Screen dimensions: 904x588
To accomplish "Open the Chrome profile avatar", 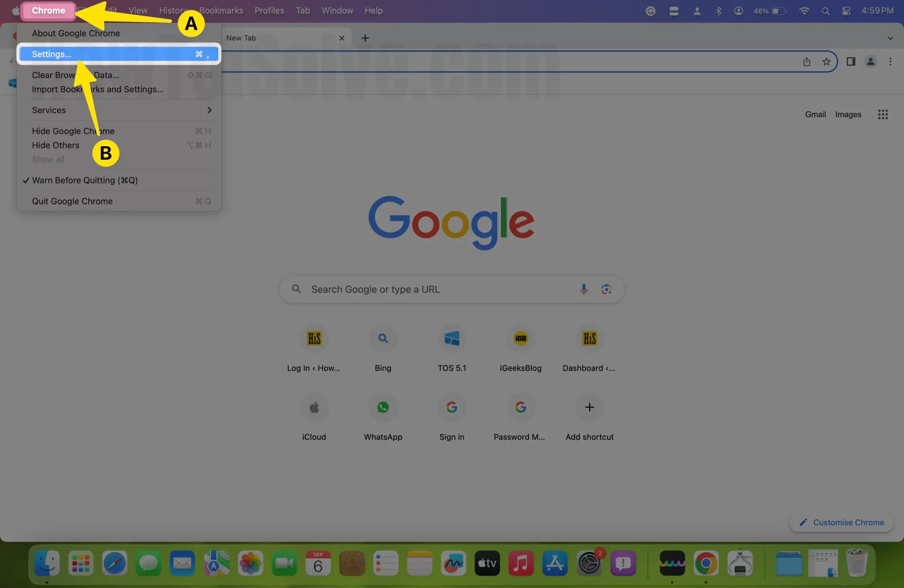I will [x=870, y=61].
